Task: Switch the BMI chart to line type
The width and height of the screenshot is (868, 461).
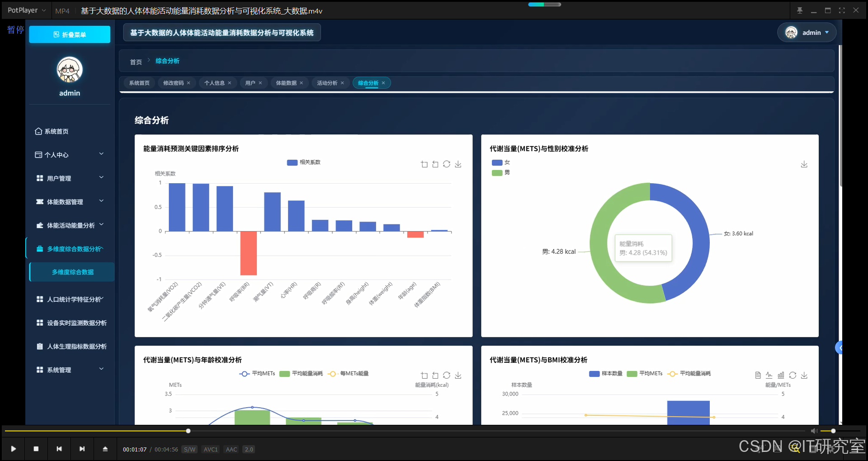Action: [769, 375]
